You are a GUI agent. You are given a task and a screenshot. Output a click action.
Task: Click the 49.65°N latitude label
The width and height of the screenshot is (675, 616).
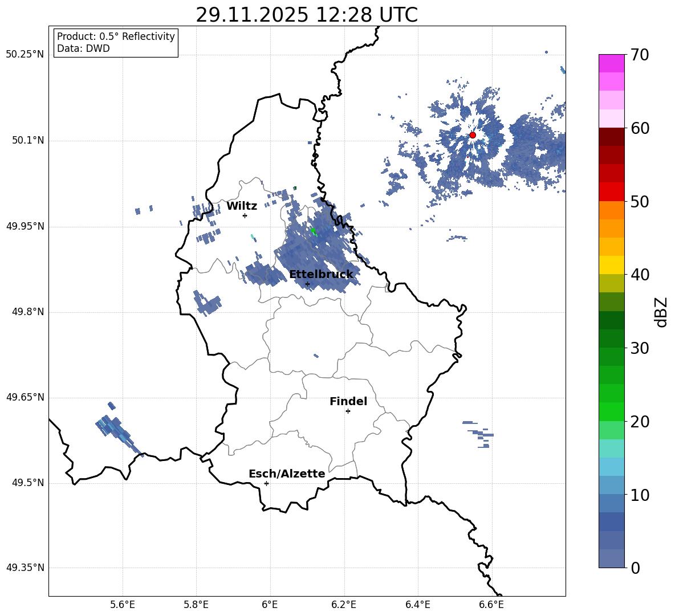25,397
